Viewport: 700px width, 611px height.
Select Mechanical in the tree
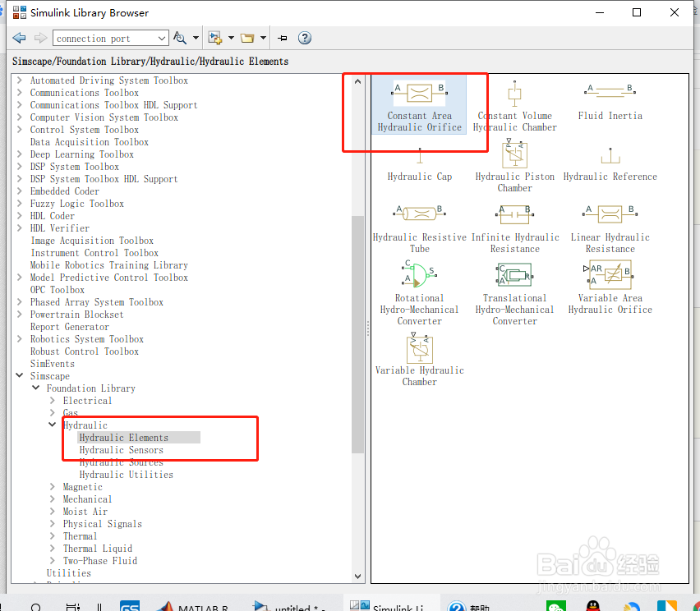tap(87, 499)
